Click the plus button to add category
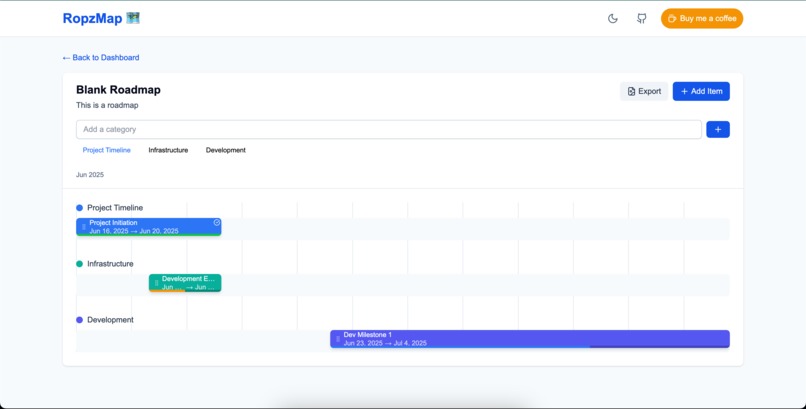Image resolution: width=806 pixels, height=409 pixels. [x=718, y=129]
